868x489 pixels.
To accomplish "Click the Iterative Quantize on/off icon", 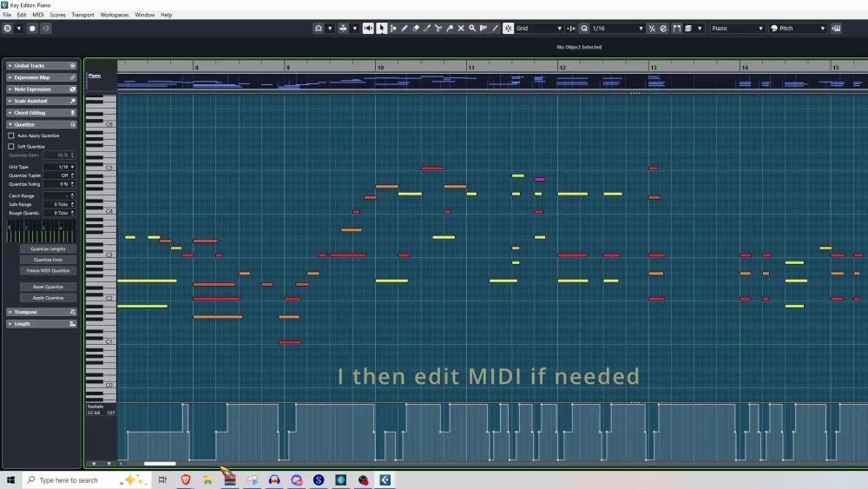I will click(x=652, y=29).
